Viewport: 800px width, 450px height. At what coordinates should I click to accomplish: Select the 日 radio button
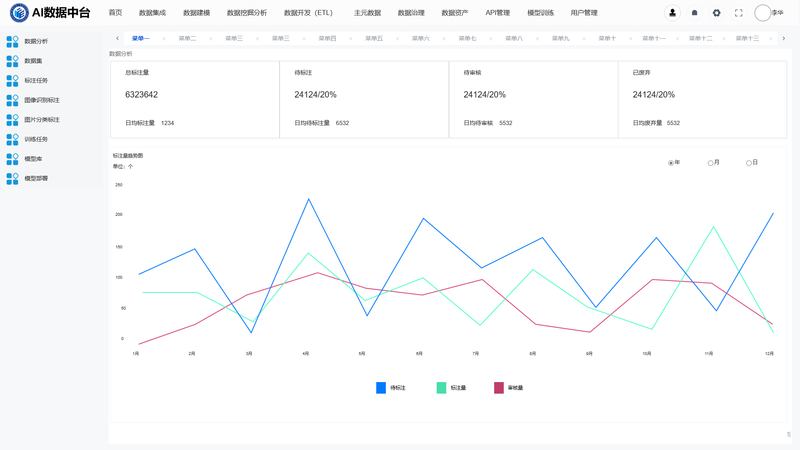748,163
